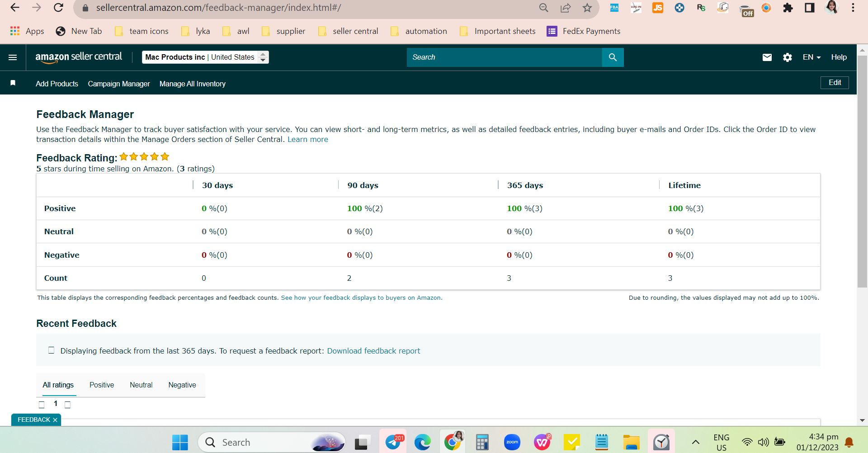Open Microsoft Edge from the taskbar
868x453 pixels.
coord(423,442)
